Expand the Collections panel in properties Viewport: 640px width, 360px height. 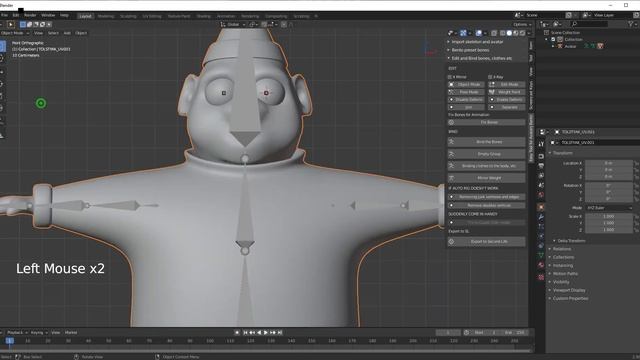tap(563, 257)
